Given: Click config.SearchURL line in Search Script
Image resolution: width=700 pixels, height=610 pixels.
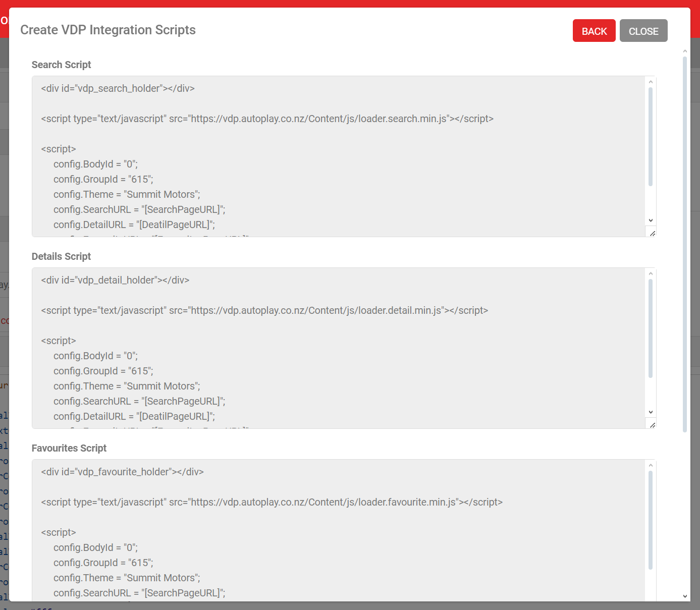Looking at the screenshot, I should [x=139, y=209].
